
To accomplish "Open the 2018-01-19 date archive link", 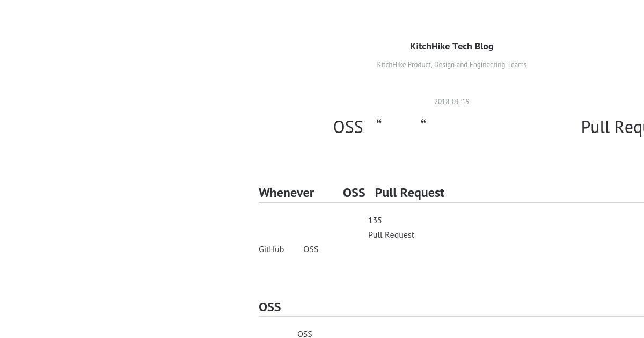I will pos(451,101).
